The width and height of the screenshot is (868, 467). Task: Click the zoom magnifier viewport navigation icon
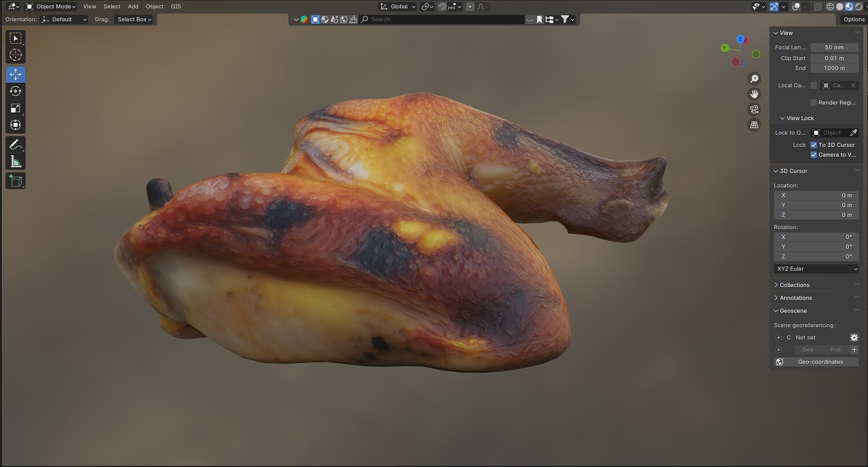point(754,79)
